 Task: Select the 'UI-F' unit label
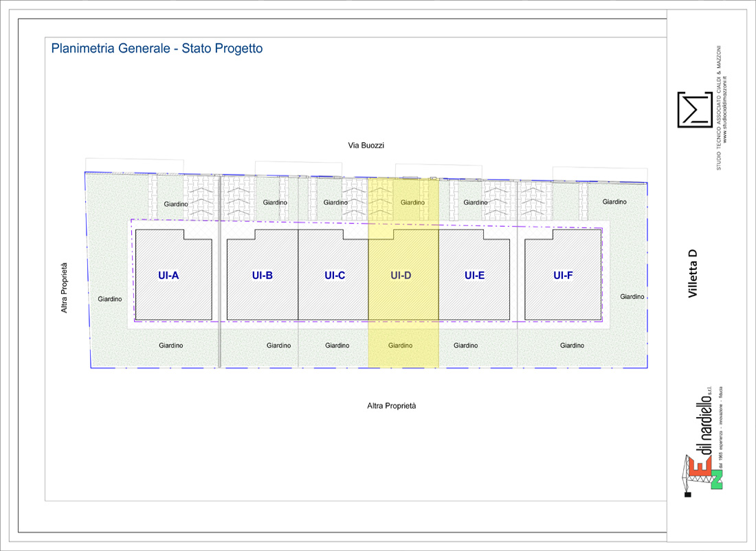pos(563,275)
